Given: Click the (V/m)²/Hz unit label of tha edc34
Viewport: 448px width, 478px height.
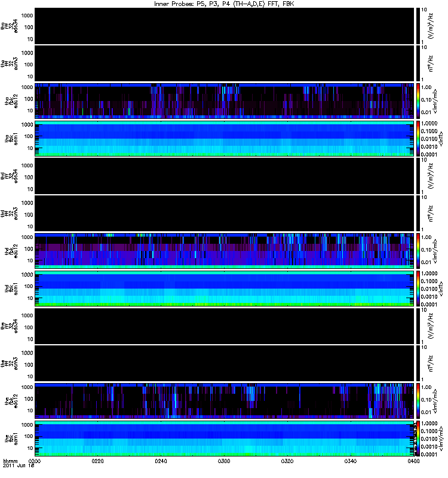Looking at the screenshot, I should point(431,26).
